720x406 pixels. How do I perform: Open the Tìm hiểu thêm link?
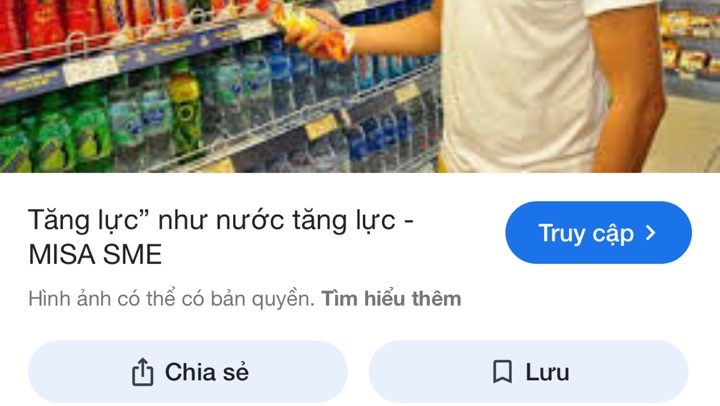click(391, 299)
